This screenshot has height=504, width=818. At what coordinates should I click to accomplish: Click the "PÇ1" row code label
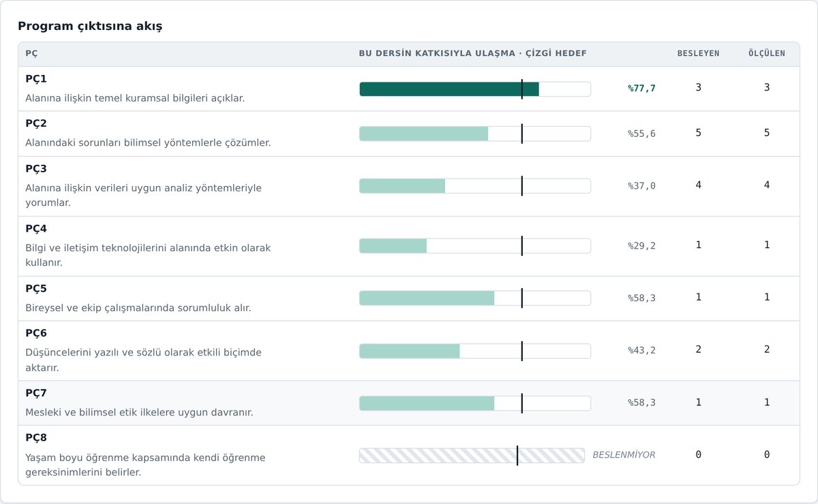pyautogui.click(x=36, y=79)
